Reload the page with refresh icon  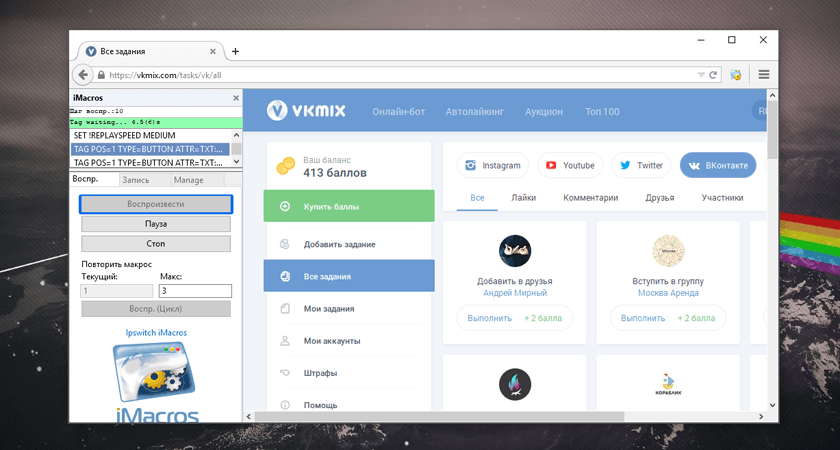pos(713,75)
